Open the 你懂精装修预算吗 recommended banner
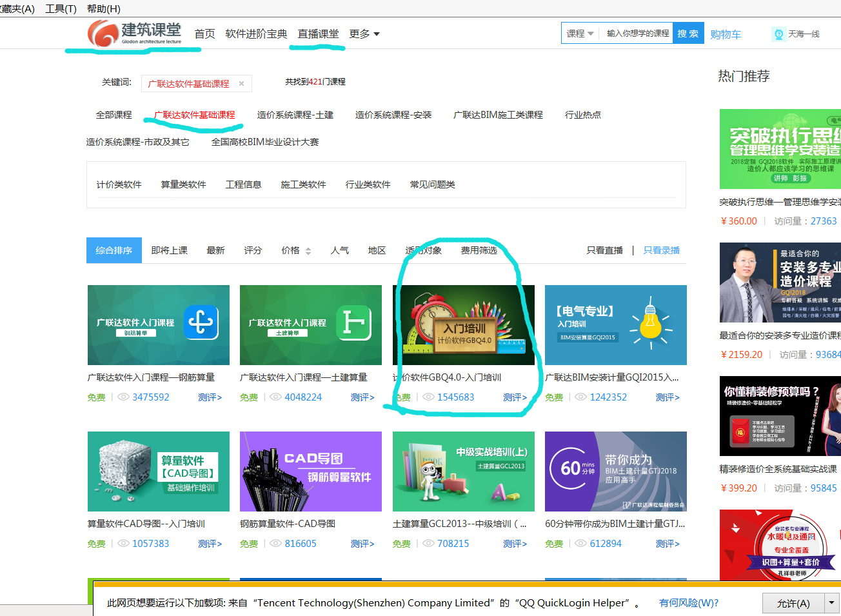 point(780,416)
